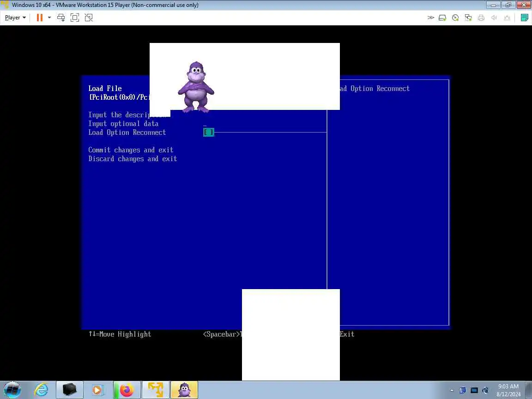Open sound card device icon
Screen dimensions: 532x399
pos(494,18)
